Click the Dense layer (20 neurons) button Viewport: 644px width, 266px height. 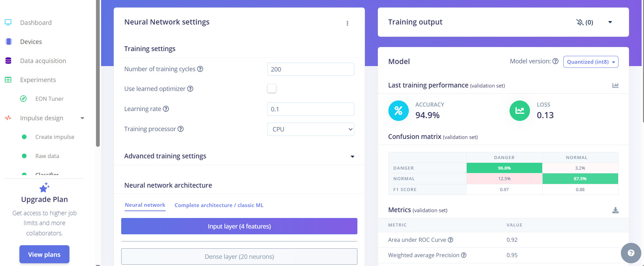tap(239, 256)
